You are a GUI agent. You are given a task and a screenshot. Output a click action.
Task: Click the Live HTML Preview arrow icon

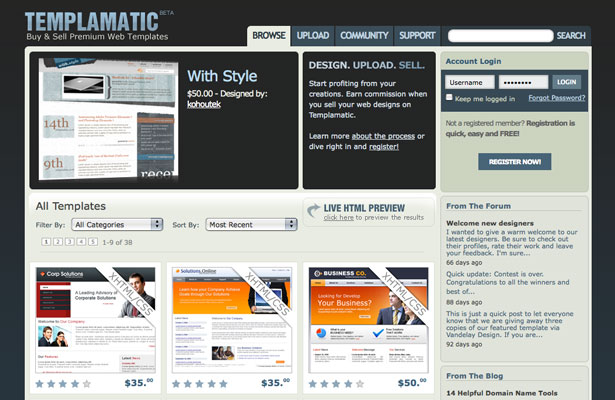313,211
